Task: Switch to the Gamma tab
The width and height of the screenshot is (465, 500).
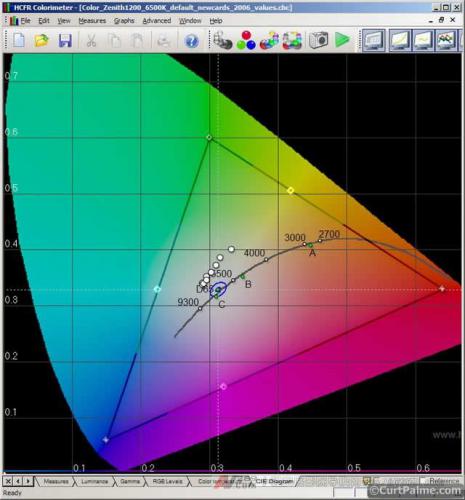Action: pos(130,481)
